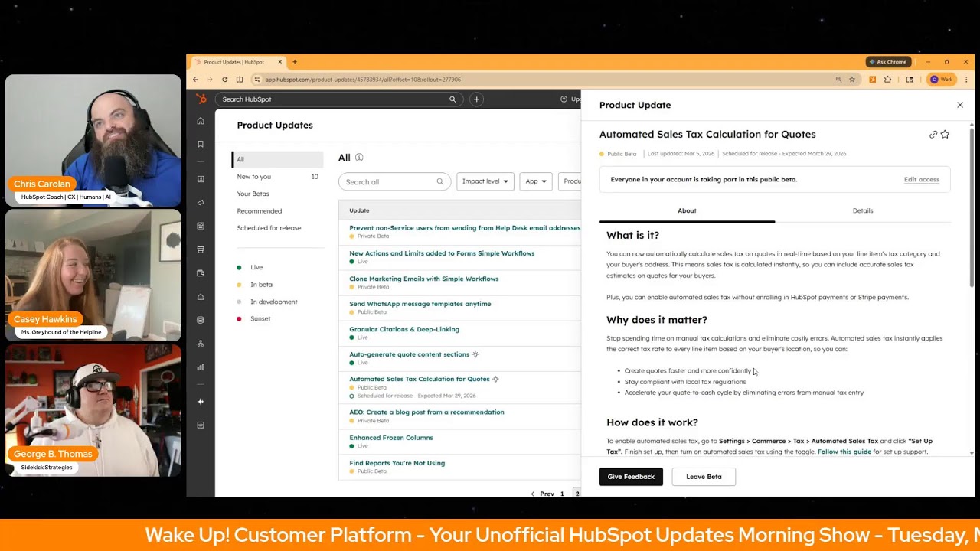Copy link to this product update

click(x=933, y=135)
